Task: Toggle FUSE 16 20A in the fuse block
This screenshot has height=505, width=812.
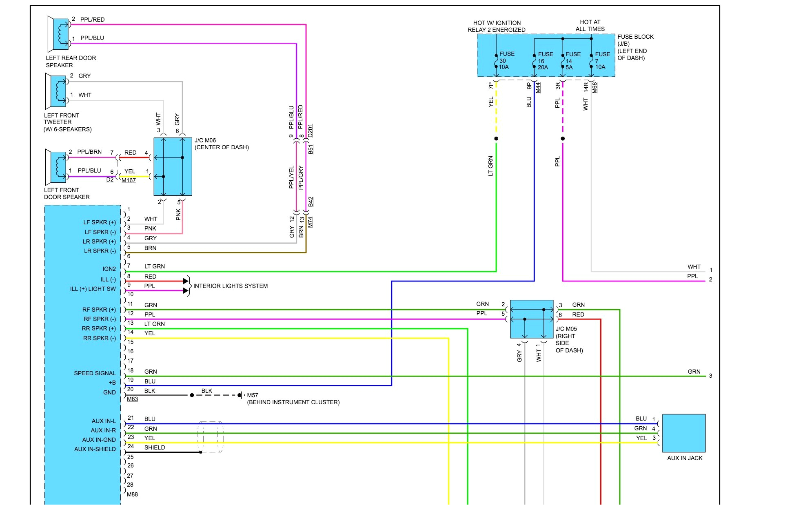Action: click(535, 61)
